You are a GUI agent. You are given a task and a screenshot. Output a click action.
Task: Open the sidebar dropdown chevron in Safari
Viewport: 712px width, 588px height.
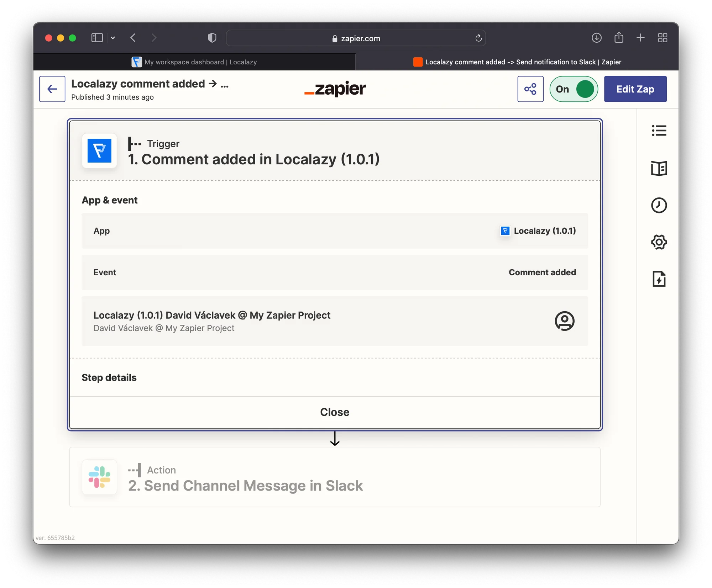[x=113, y=38]
